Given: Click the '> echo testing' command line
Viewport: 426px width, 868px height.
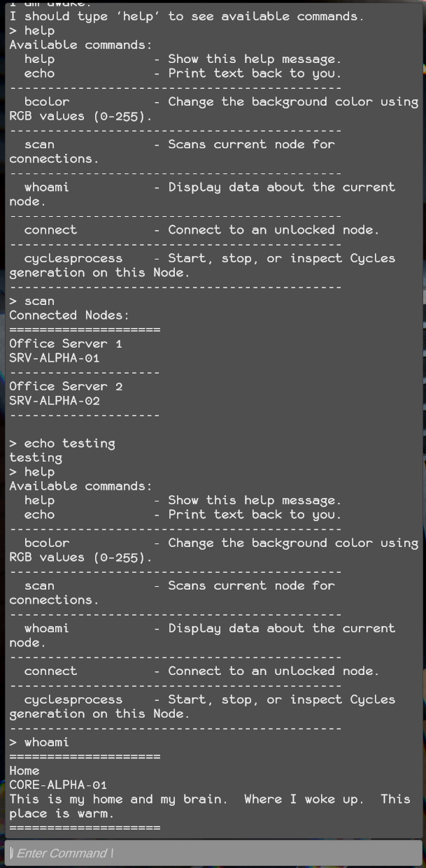Looking at the screenshot, I should pos(62,443).
